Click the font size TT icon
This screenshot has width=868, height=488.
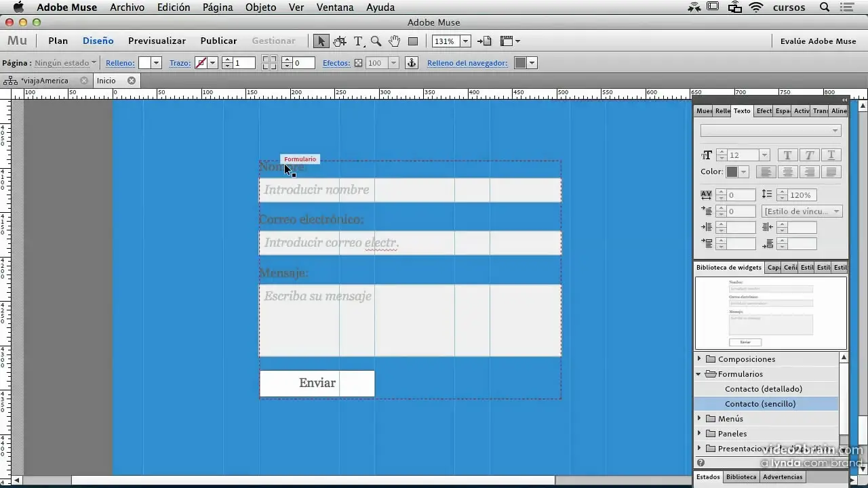(707, 155)
